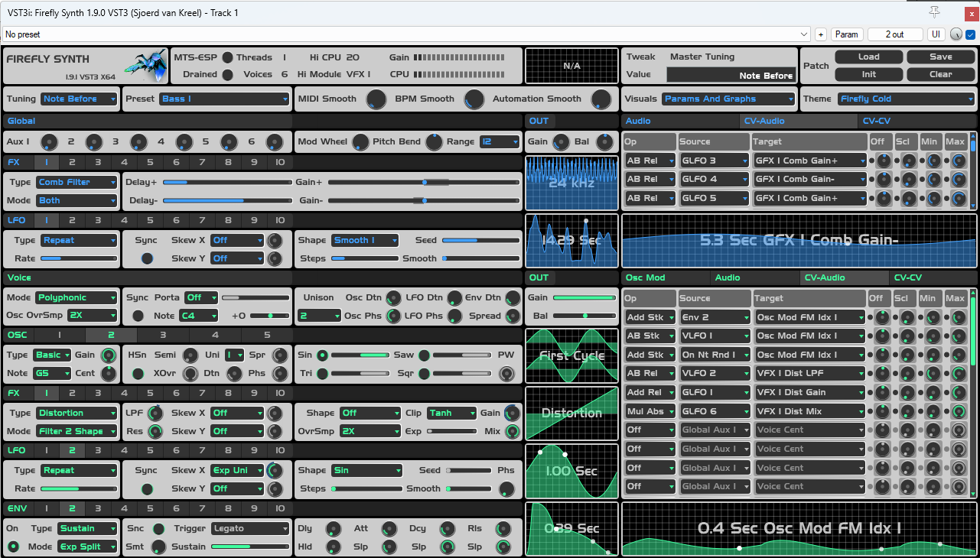Click the Param button

847,34
